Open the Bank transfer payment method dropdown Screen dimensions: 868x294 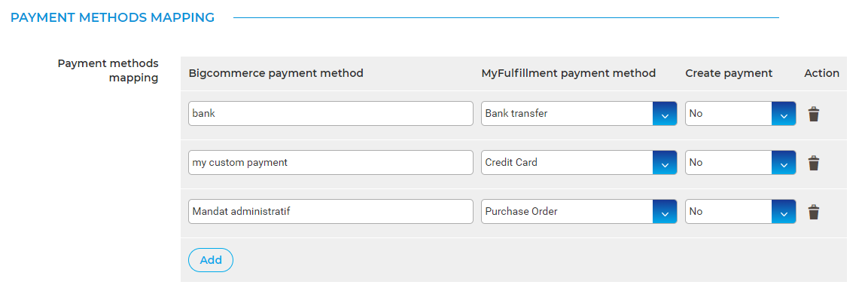coord(579,114)
